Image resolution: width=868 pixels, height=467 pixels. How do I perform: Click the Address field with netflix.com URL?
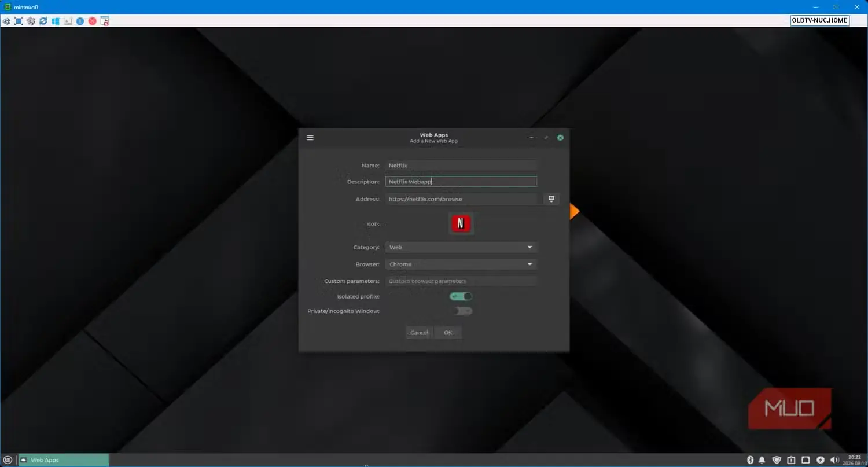[x=462, y=199]
